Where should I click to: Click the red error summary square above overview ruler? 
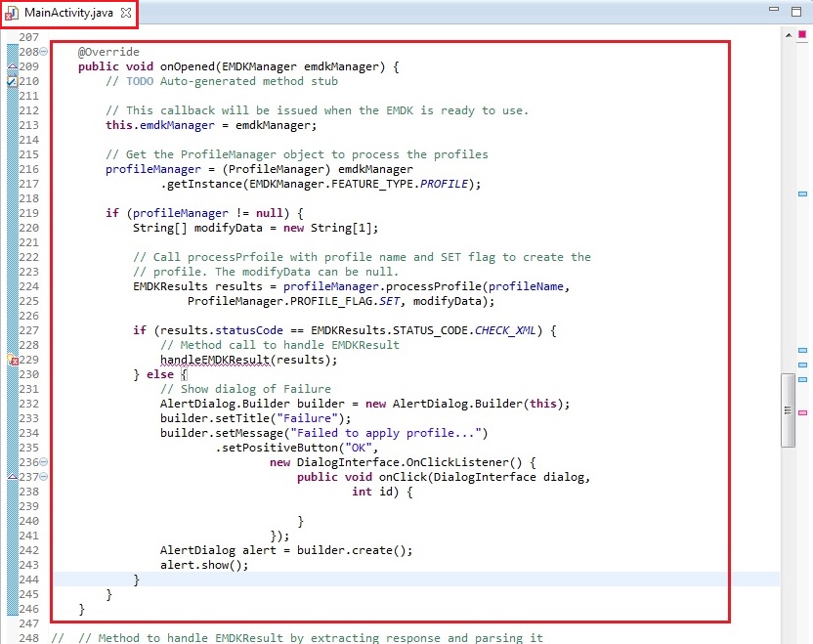802,35
